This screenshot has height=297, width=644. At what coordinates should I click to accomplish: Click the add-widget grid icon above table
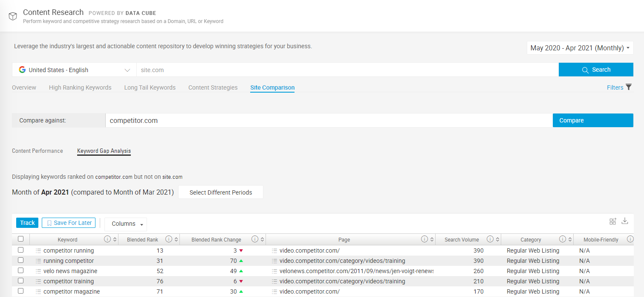tap(613, 221)
